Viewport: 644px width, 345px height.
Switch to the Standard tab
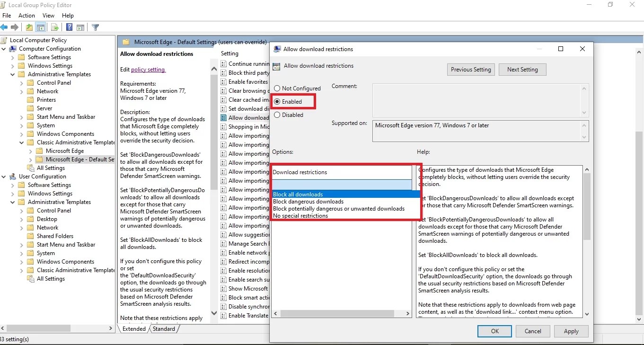click(x=164, y=329)
